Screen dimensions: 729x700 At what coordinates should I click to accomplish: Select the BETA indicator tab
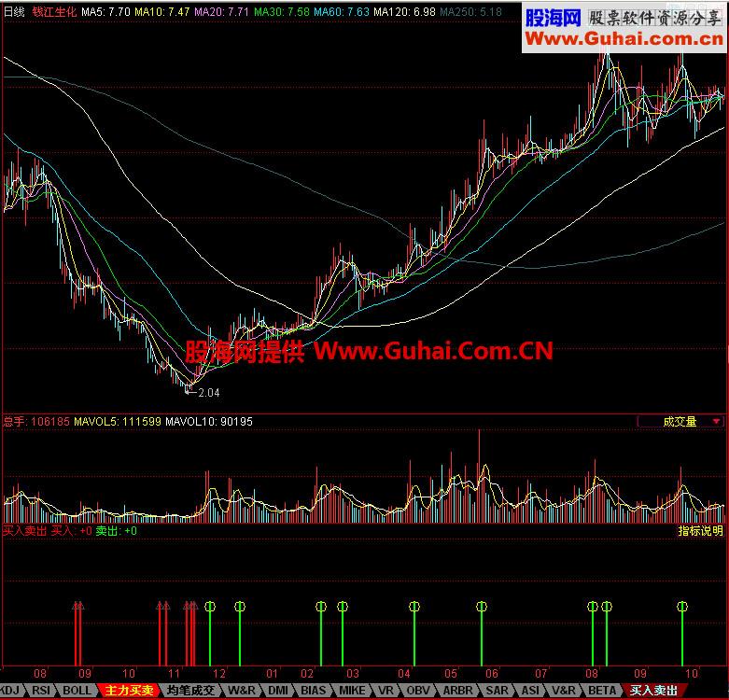tap(602, 691)
